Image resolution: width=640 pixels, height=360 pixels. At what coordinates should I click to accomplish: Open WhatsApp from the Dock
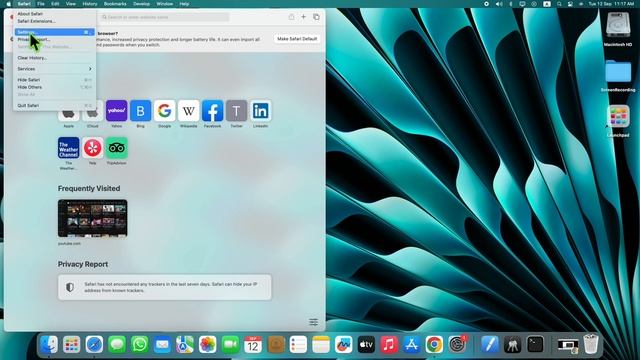140,345
